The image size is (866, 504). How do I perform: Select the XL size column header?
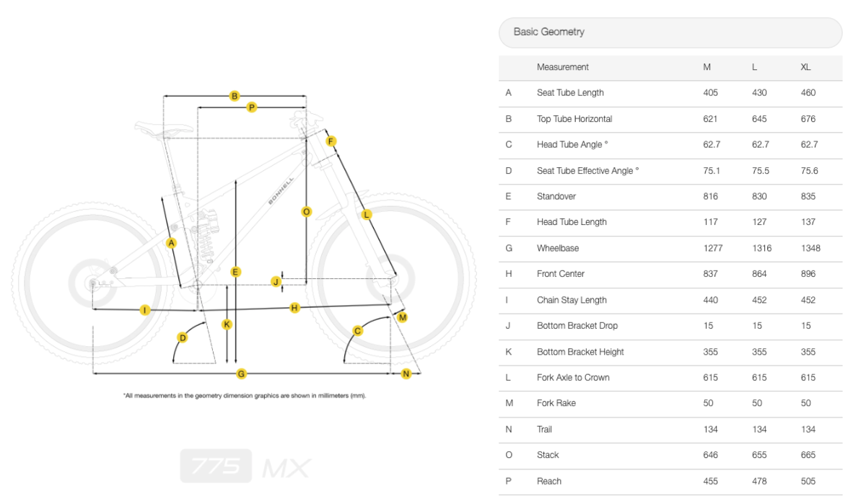(805, 67)
